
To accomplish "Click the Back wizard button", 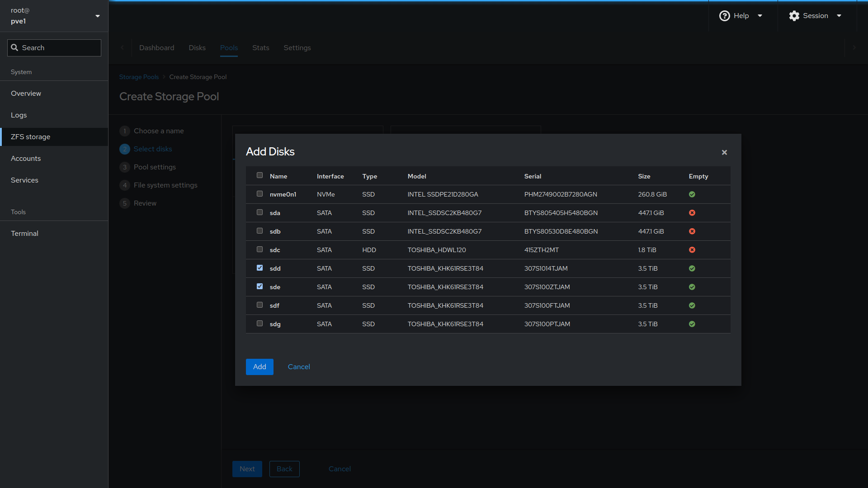I will (x=284, y=469).
